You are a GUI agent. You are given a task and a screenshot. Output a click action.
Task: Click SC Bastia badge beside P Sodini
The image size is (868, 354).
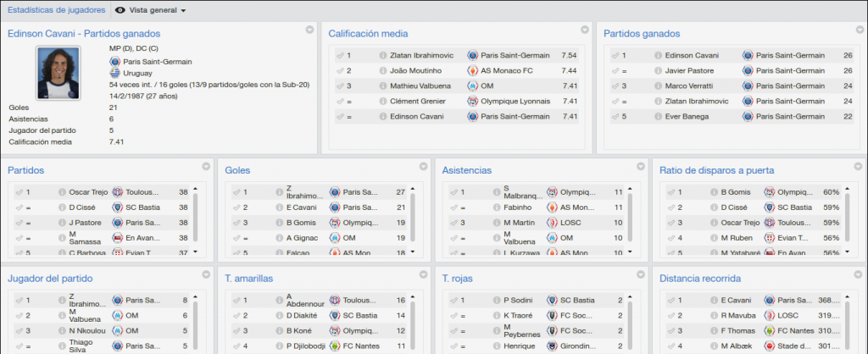click(x=551, y=301)
